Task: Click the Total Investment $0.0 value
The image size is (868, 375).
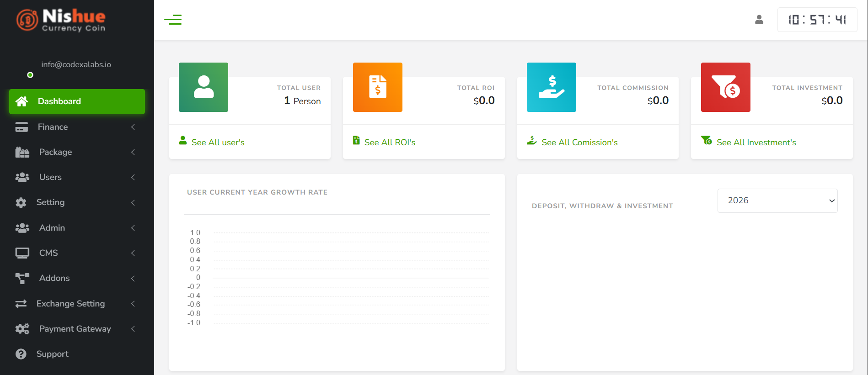Action: click(x=832, y=100)
